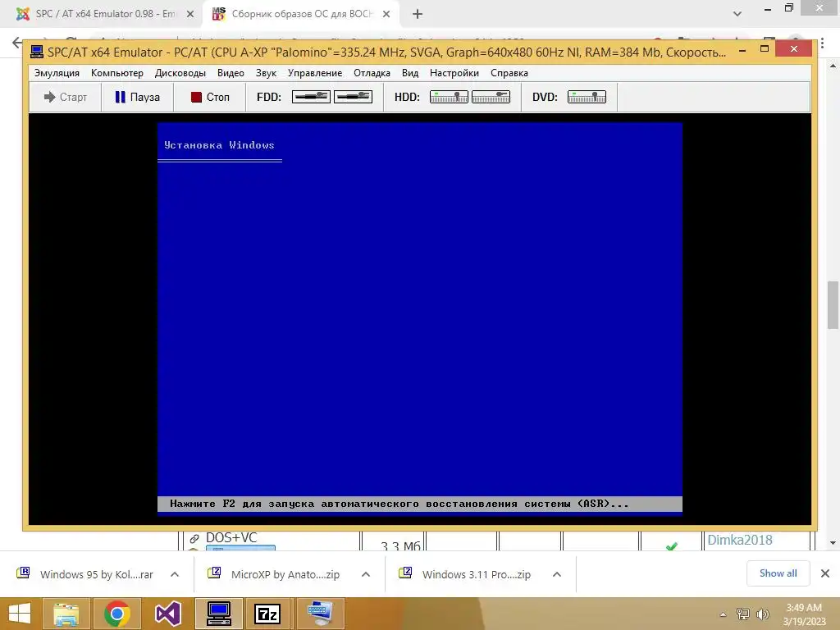Screen dimensions: 840x630
Task: Open the Видео menu
Action: 231,73
